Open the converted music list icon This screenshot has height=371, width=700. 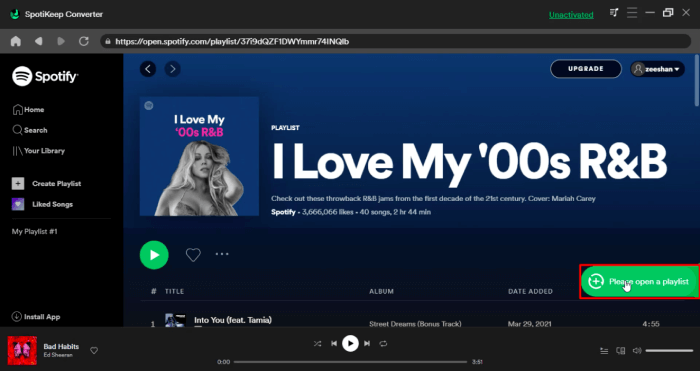[614, 13]
